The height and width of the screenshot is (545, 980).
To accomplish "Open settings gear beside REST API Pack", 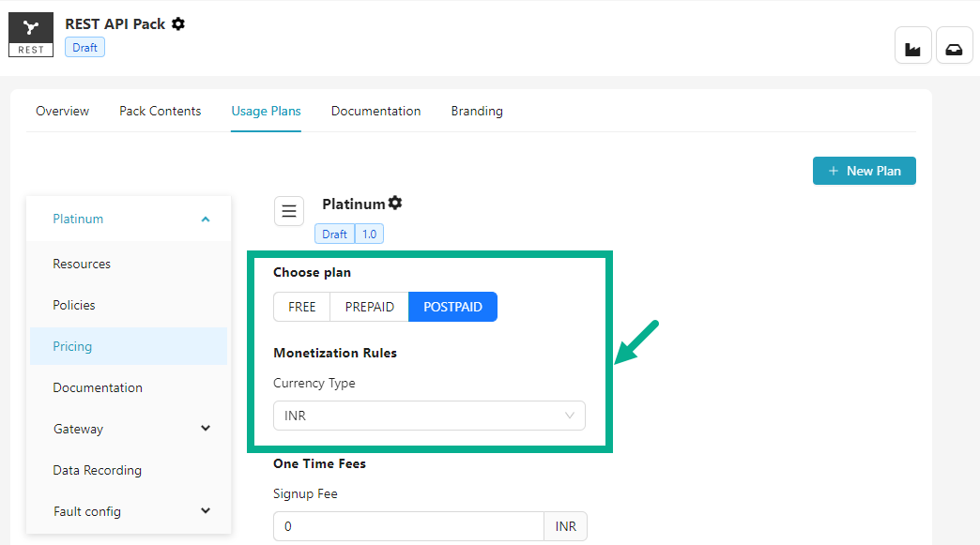I will [178, 23].
